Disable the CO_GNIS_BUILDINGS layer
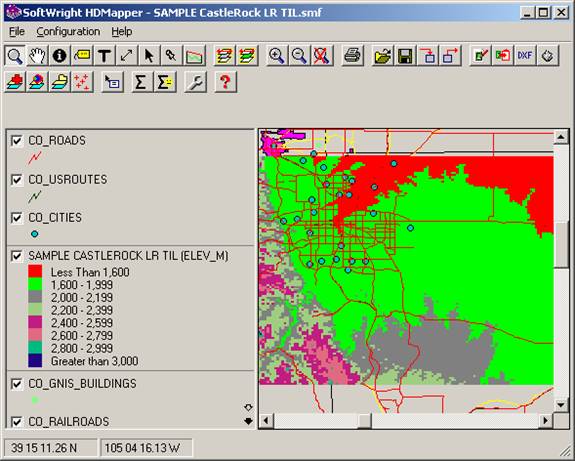The height and width of the screenshot is (461, 575). tap(17, 384)
